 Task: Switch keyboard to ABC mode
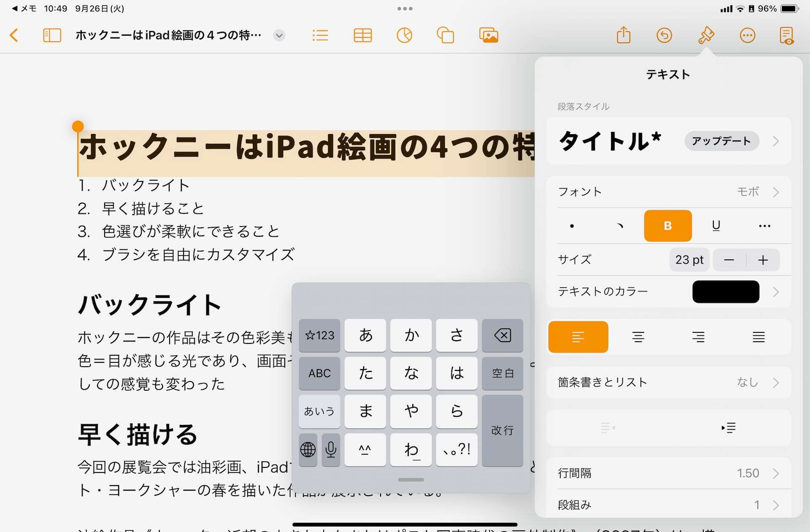point(319,373)
